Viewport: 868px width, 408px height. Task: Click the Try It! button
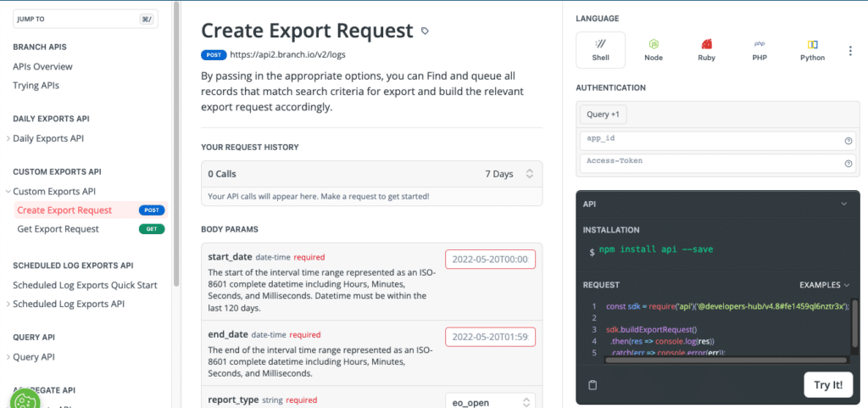point(828,385)
